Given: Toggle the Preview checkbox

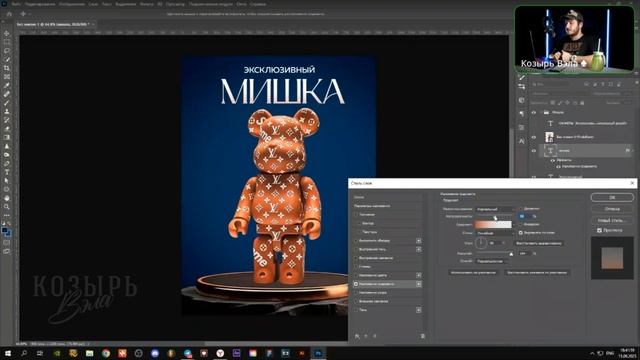Looking at the screenshot, I should 599,231.
